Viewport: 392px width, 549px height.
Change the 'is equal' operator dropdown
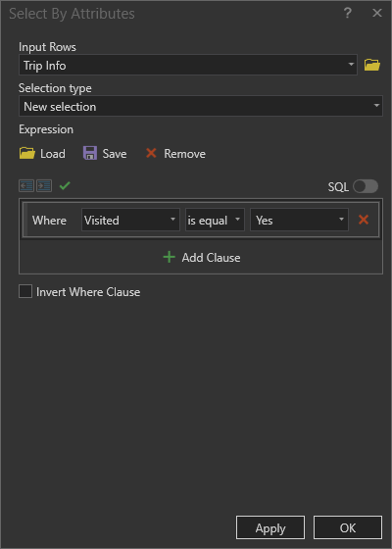(215, 220)
